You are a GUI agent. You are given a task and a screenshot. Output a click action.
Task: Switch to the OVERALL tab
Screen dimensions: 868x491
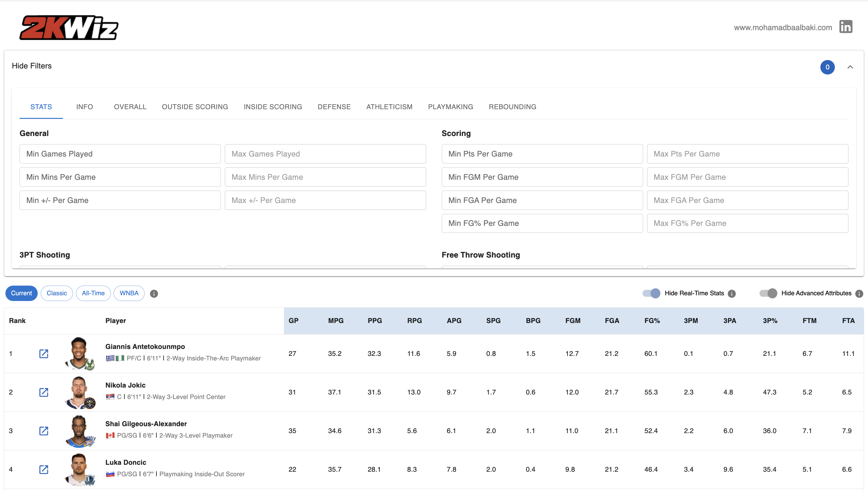click(x=130, y=107)
